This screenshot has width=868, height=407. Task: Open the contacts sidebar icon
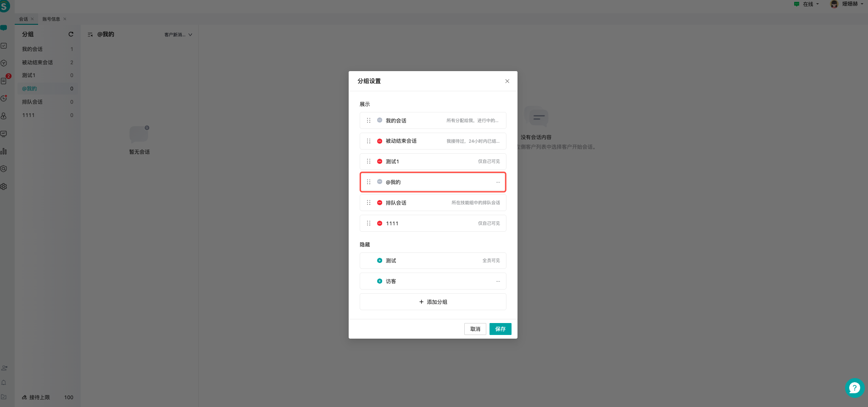pos(4,116)
